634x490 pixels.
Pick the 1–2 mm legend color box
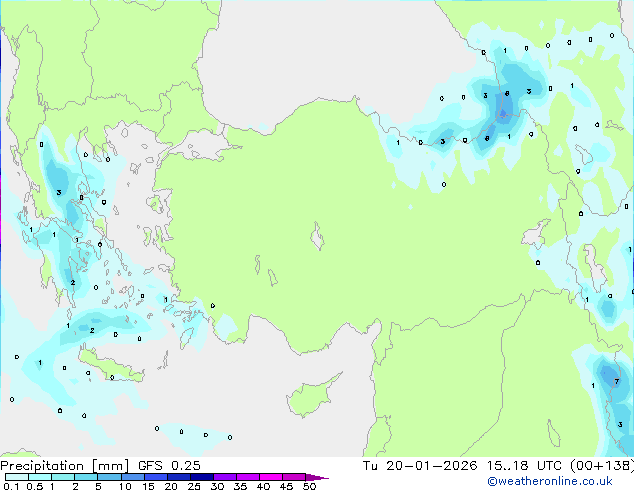pos(63,477)
